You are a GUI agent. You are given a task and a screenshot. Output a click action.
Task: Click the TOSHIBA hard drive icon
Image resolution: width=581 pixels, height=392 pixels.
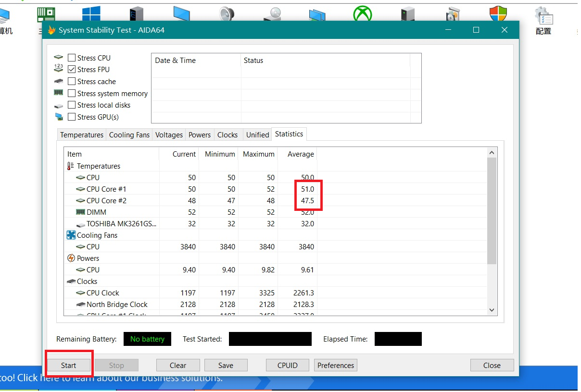pos(80,224)
